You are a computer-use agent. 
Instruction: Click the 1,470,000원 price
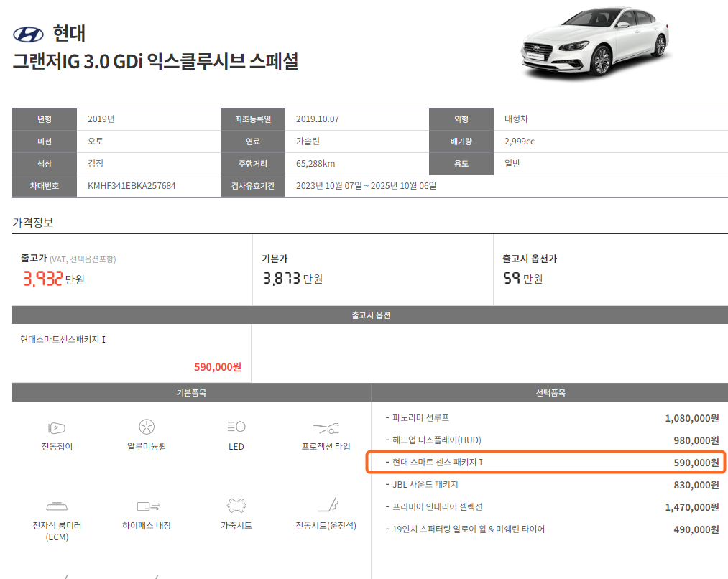tap(692, 507)
